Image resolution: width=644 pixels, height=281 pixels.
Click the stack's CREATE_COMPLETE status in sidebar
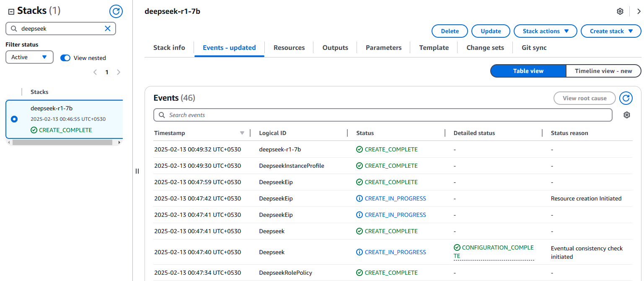(x=61, y=130)
